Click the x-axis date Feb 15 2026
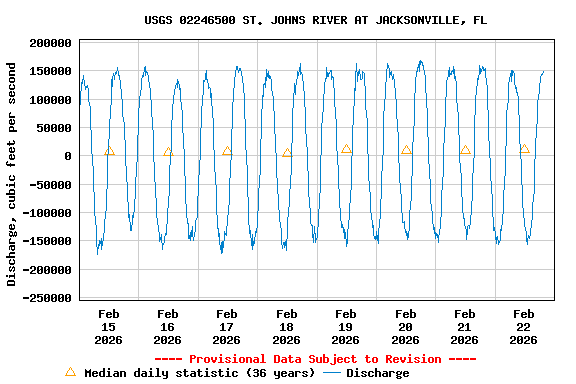 (x=109, y=327)
